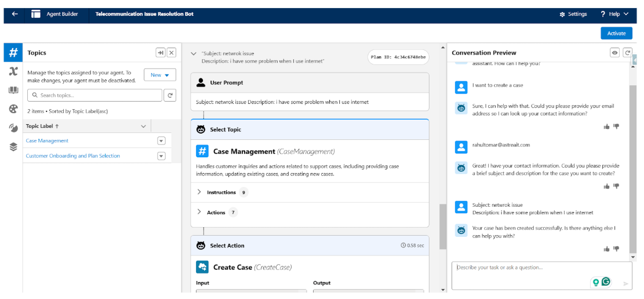Image resolution: width=644 pixels, height=299 pixels.
Task: Click the message input text area
Action: click(542, 276)
